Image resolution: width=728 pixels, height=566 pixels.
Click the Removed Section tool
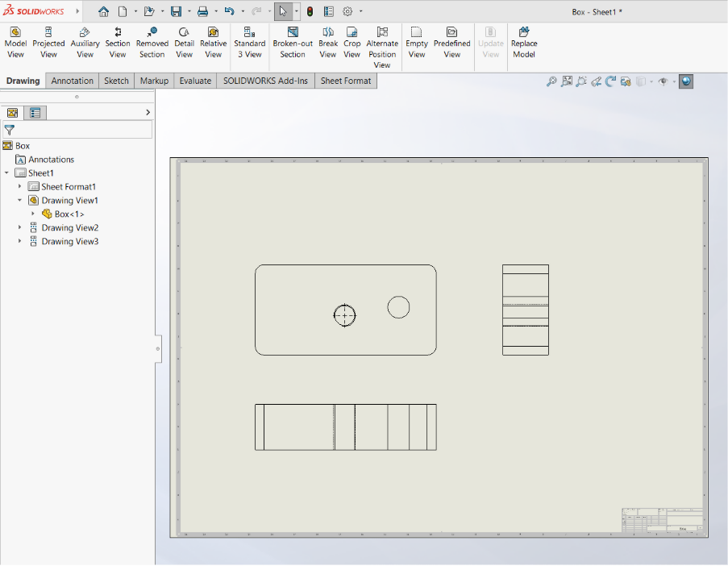tap(152, 43)
